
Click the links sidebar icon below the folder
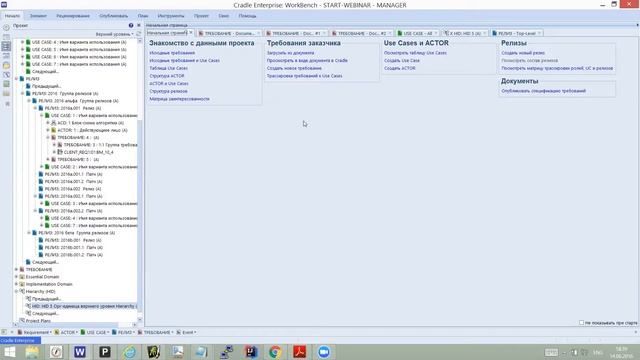6,75
